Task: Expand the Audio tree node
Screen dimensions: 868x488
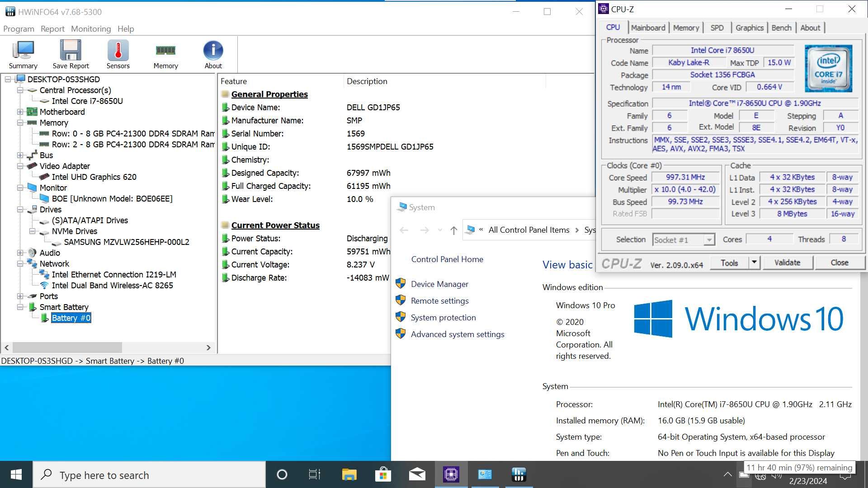Action: click(x=20, y=253)
